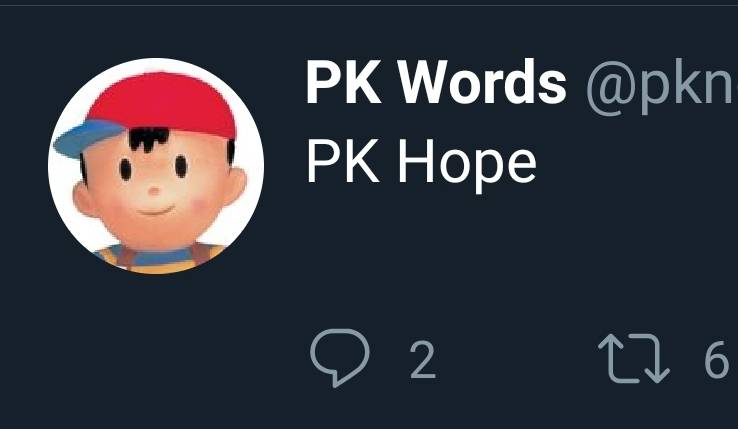
Task: Open the PK Words display name
Action: tap(436, 82)
